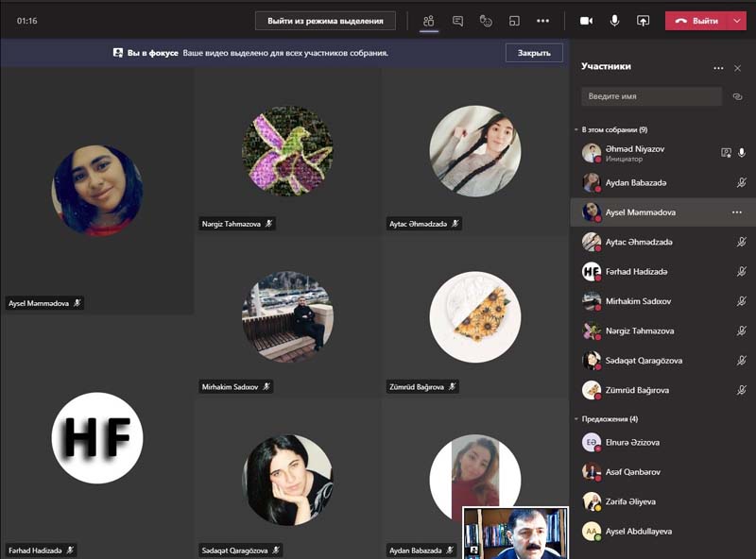Copy meeting link icon beside search field
This screenshot has height=559, width=756.
coord(738,96)
